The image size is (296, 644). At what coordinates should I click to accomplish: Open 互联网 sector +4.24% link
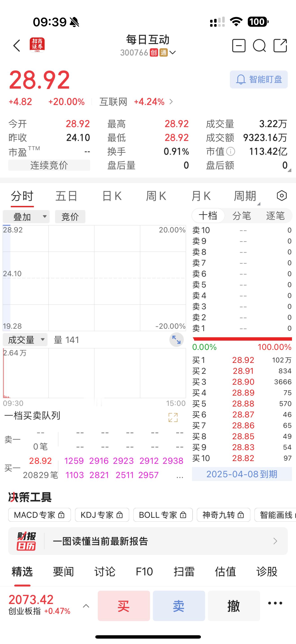pos(136,102)
